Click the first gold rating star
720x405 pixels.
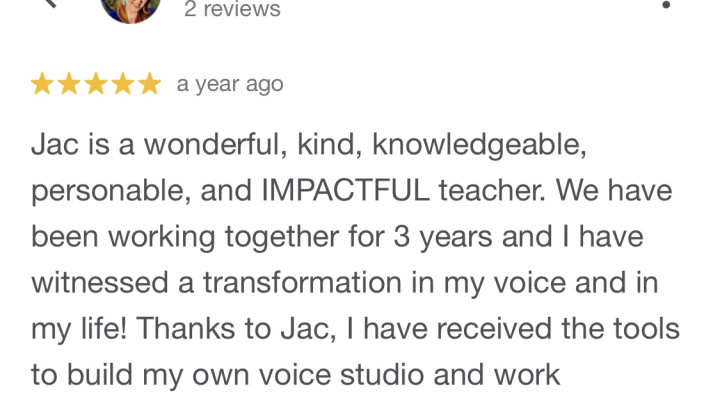[42, 85]
